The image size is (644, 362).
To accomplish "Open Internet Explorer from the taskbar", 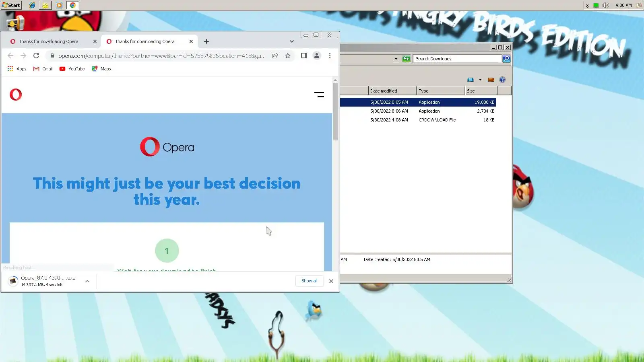I will pos(32,5).
